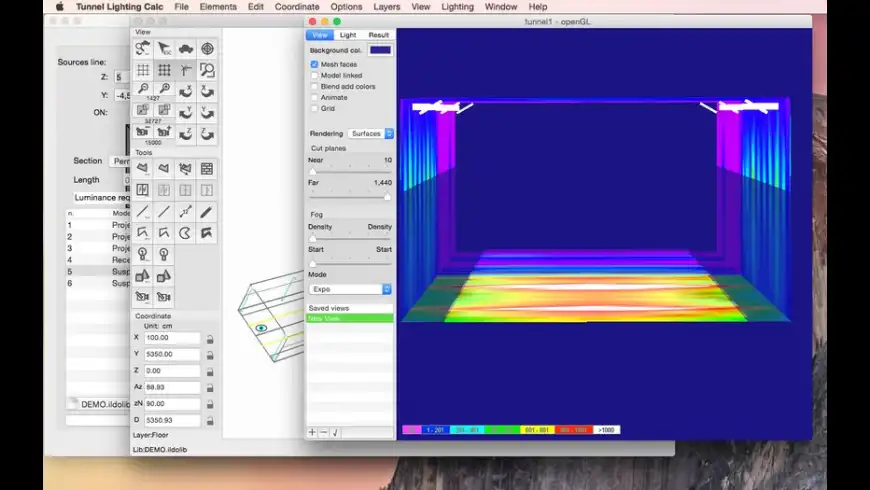Select the first window panel tool
This screenshot has width=870, height=490.
tap(143, 190)
